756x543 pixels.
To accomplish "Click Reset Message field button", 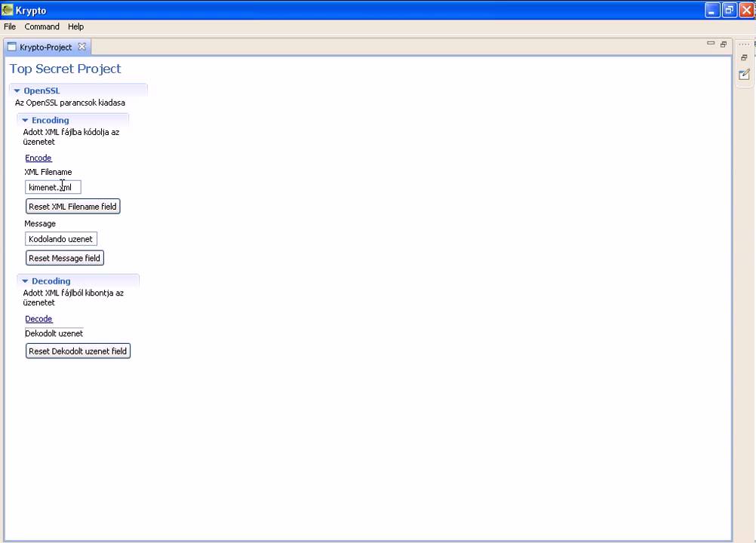I will pyautogui.click(x=65, y=258).
